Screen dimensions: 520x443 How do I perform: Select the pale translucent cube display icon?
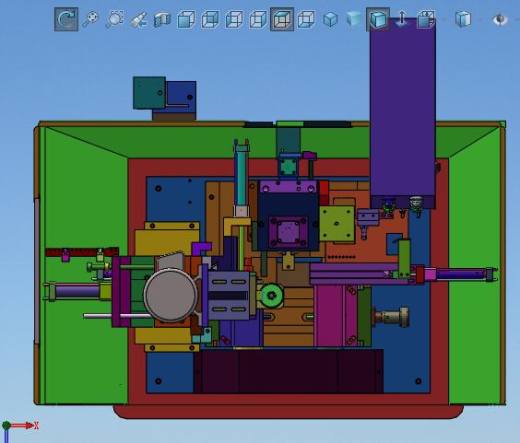click(354, 19)
